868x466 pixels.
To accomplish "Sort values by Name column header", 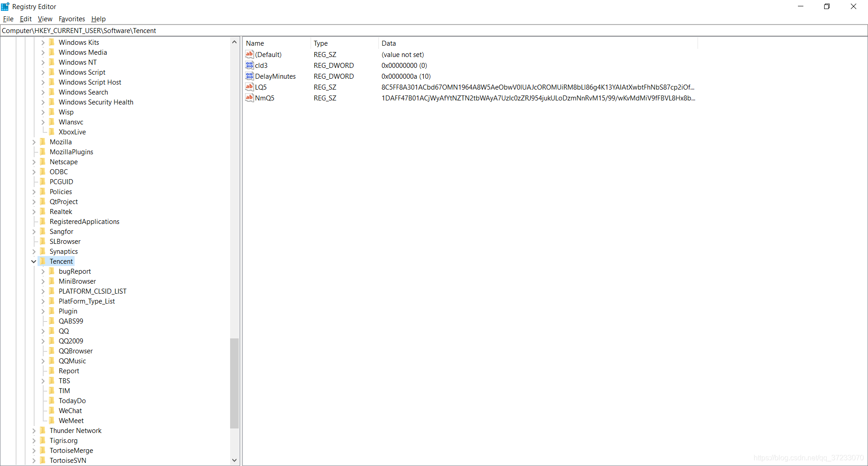I will (277, 43).
